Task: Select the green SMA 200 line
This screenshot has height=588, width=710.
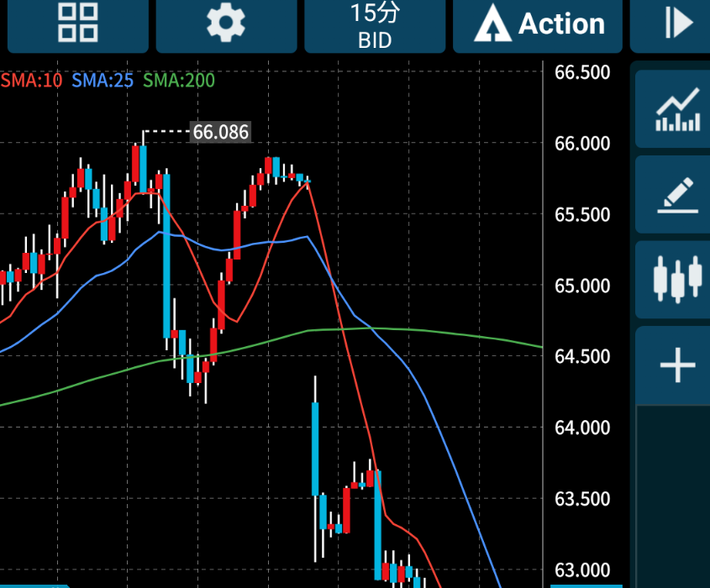Action: (454, 331)
